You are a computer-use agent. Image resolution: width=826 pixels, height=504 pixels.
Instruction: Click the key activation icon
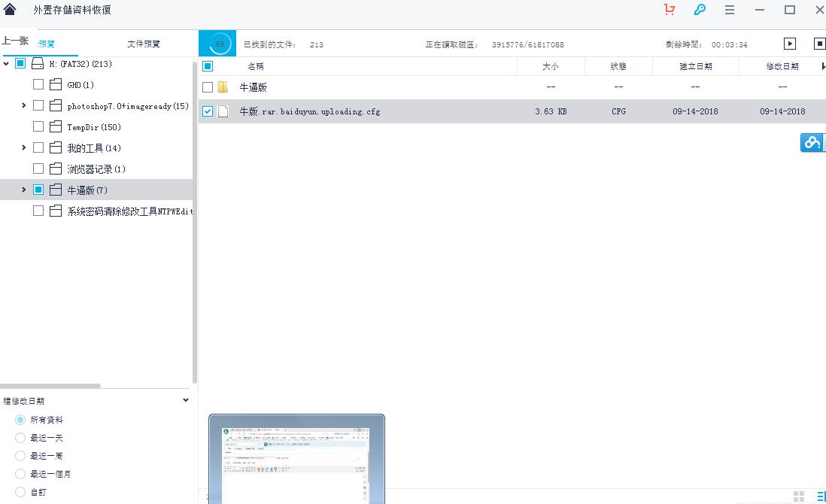tap(700, 10)
